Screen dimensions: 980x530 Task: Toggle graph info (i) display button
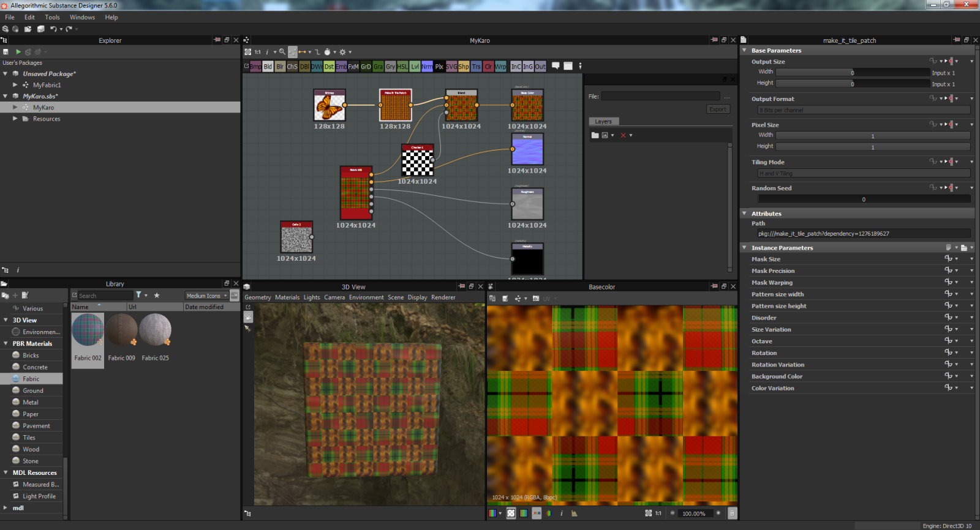(266, 52)
